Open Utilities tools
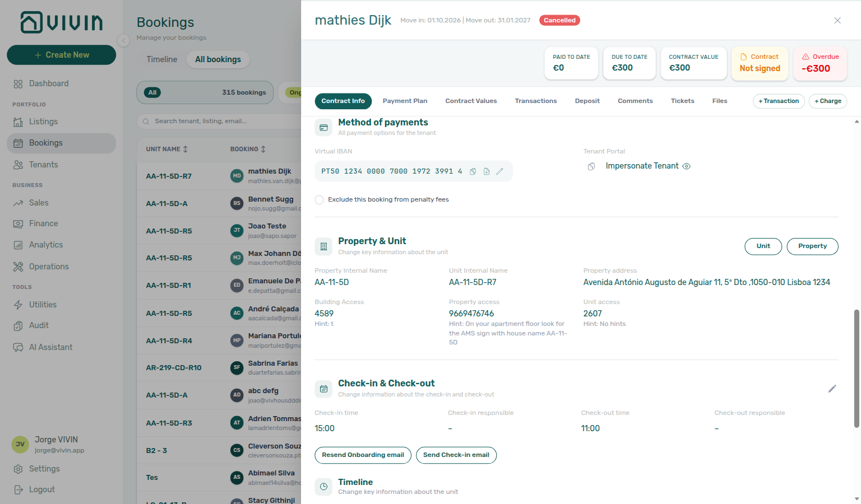861x504 pixels. [x=62, y=305]
